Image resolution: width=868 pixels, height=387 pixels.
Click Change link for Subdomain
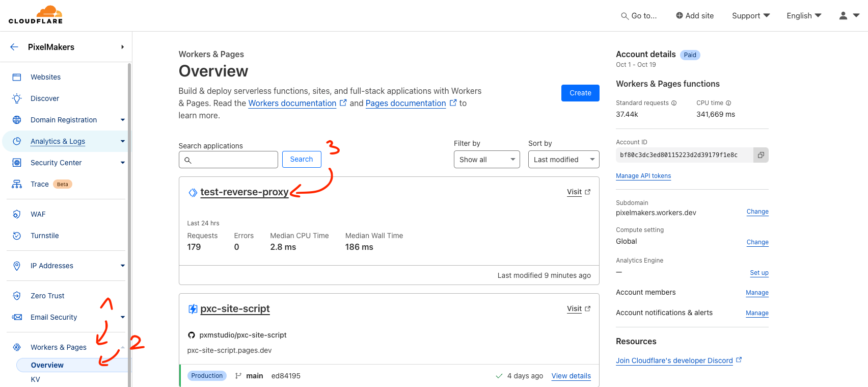click(x=757, y=212)
